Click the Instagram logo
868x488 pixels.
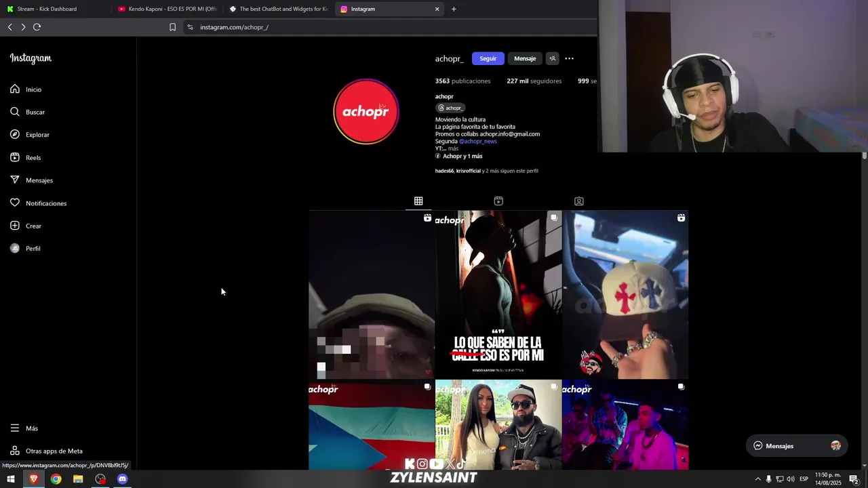pyautogui.click(x=31, y=58)
